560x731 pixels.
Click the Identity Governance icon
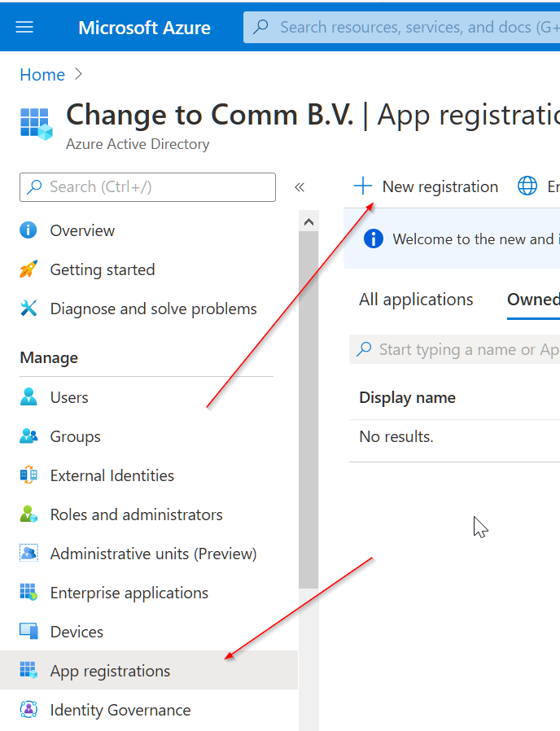[28, 710]
